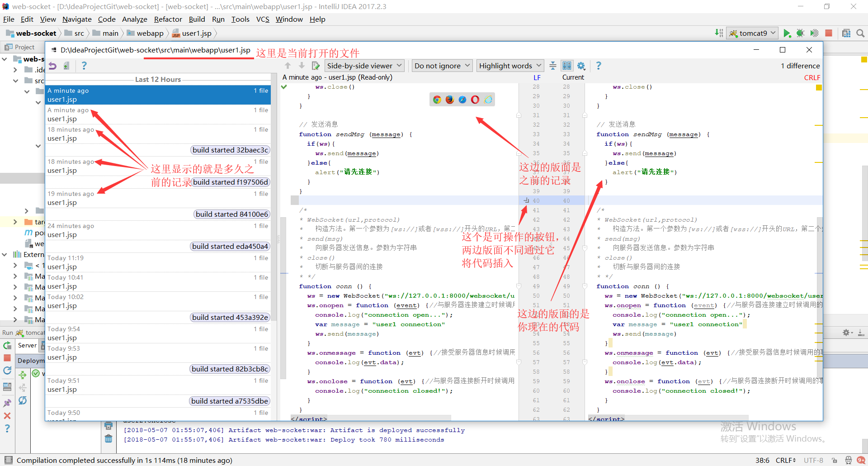Screen dimensions: 868x466
Task: Open the Tools menu
Action: tap(240, 19)
